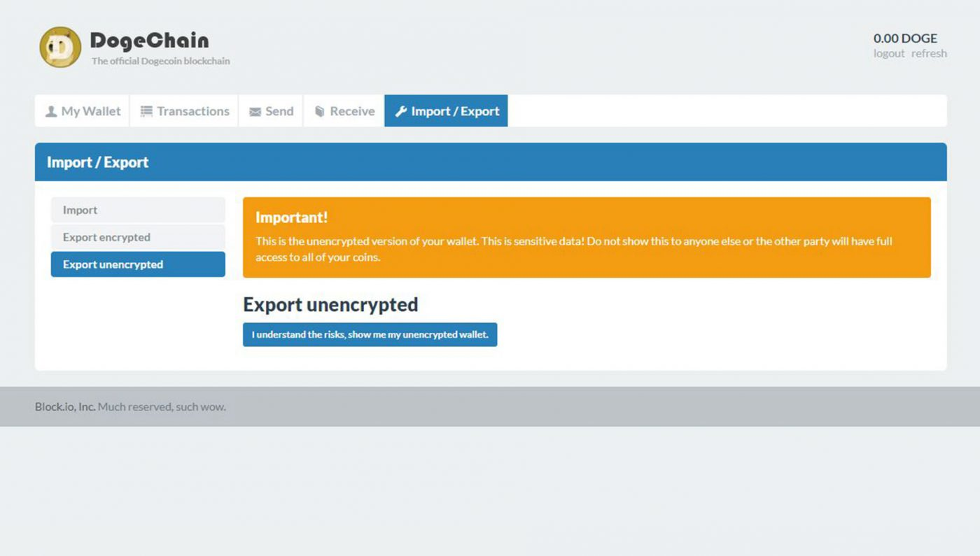Screen dimensions: 980x556
Task: Click the Block.io, Inc. footer link
Action: (x=65, y=406)
